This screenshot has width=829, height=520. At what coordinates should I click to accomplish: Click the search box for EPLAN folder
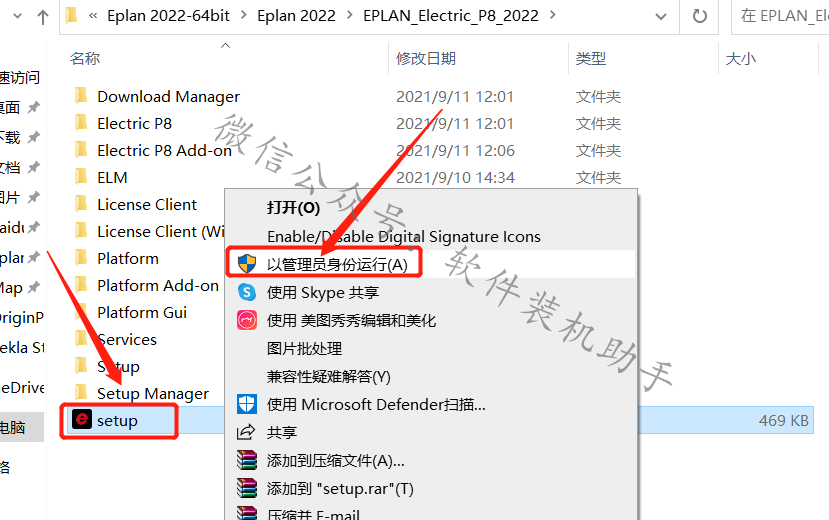[780, 16]
